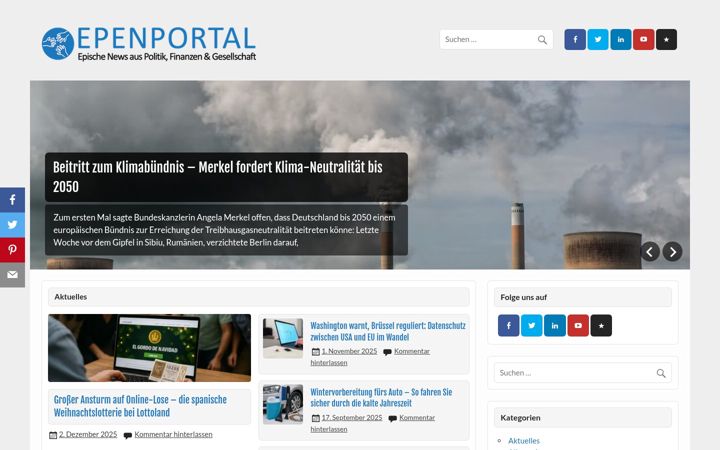This screenshot has width=720, height=450.
Task: Open the Wintervorbereitung fürs Auto article title
Action: point(381,398)
